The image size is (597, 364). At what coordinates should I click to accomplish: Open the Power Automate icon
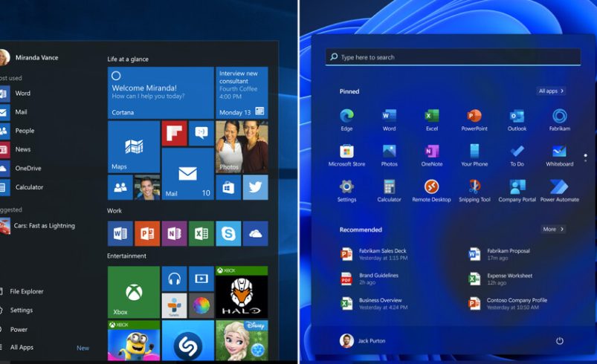[559, 189]
